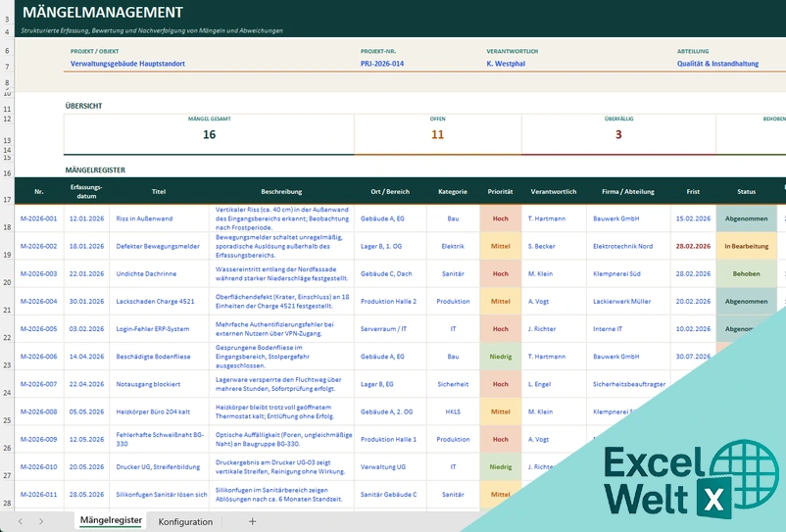Click the title Fehlerhafte Schweißnaht BG-330

160,439
